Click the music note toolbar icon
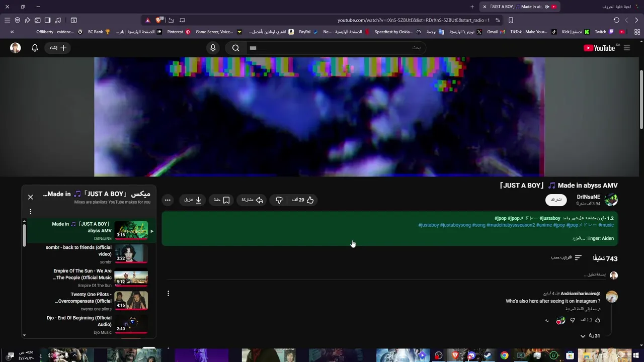This screenshot has width=644, height=362. point(58,20)
